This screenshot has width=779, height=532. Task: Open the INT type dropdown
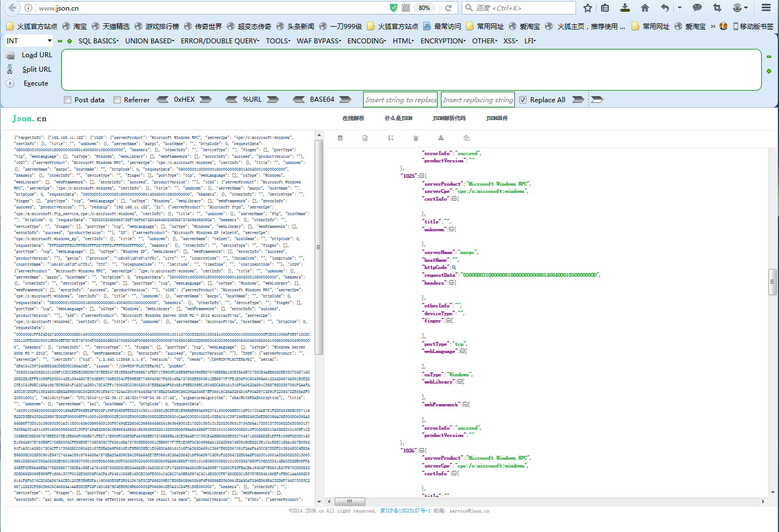[29, 41]
